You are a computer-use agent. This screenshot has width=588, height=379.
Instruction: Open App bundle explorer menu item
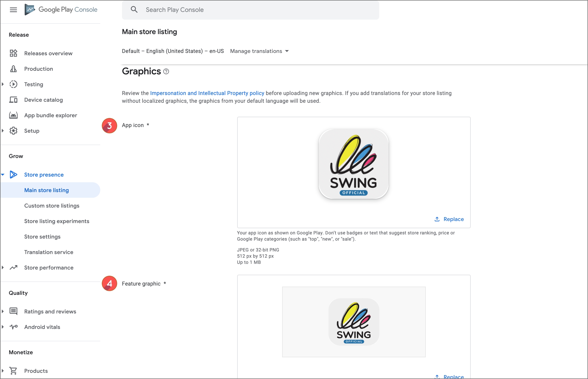[50, 115]
